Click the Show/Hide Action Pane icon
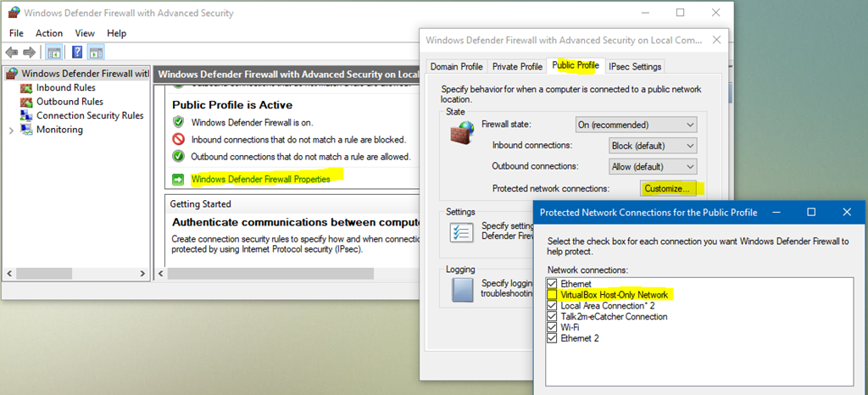The height and width of the screenshot is (395, 868). tap(96, 53)
